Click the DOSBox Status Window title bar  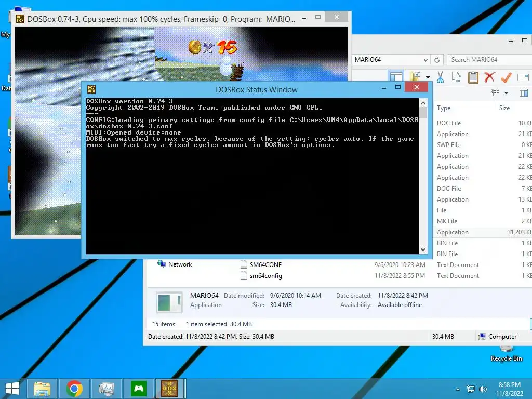(x=257, y=89)
